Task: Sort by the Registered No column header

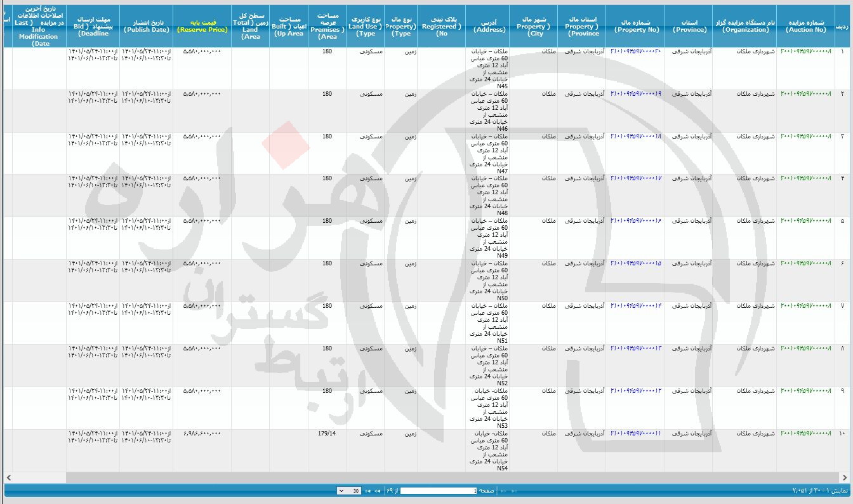Action: (x=441, y=26)
